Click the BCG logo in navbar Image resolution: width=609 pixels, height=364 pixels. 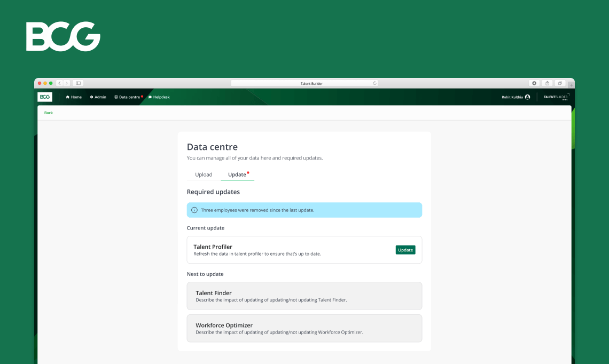pyautogui.click(x=45, y=97)
